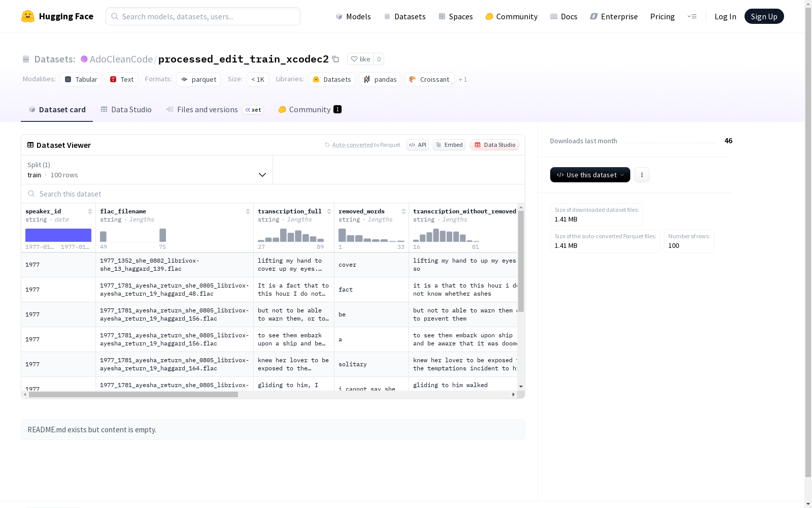The height and width of the screenshot is (508, 812).
Task: Click the Datasets library tag
Action: click(332, 79)
